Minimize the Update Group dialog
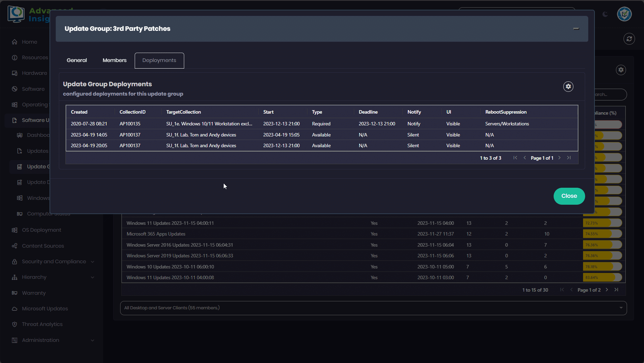Image resolution: width=644 pixels, height=363 pixels. coord(576,29)
